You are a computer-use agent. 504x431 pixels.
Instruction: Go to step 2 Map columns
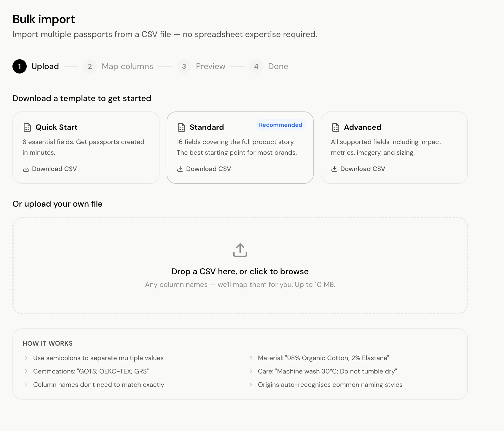[118, 66]
